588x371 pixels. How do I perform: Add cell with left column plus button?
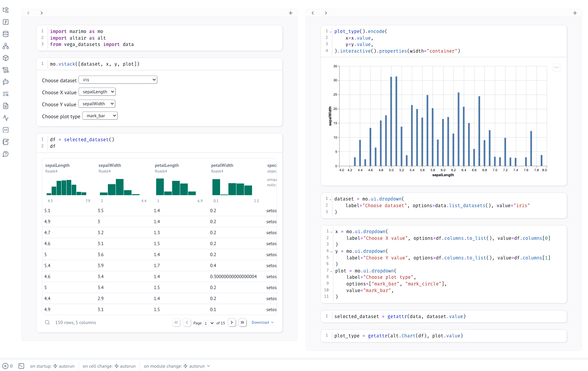tap(290, 13)
